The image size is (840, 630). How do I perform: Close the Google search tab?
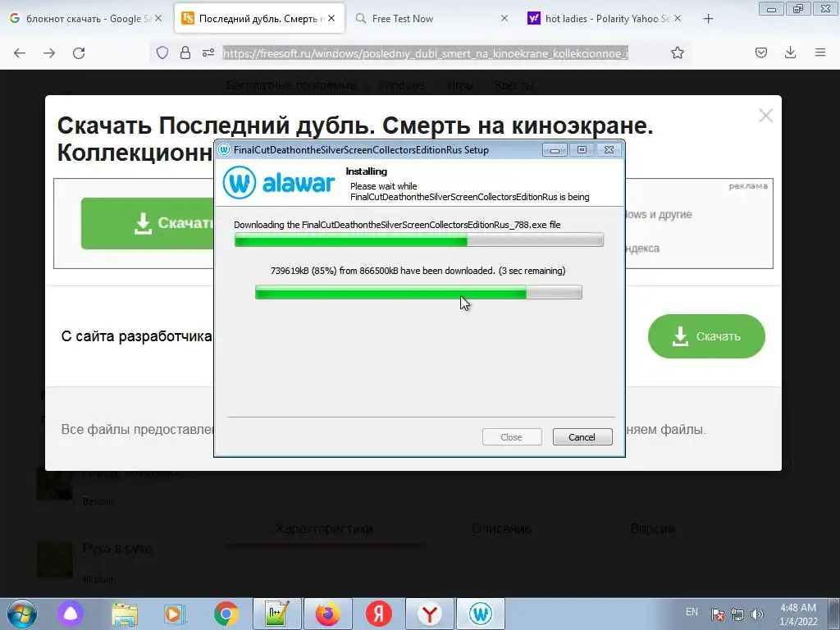pyautogui.click(x=158, y=18)
